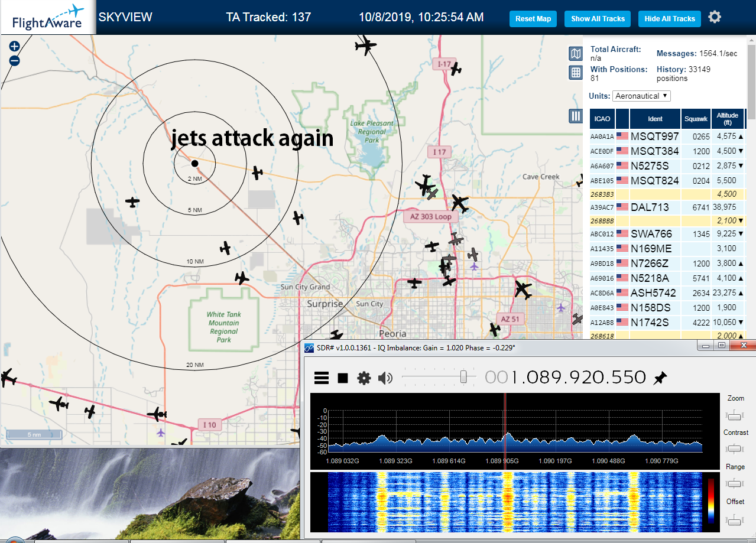This screenshot has width=756, height=543.
Task: Click the TA Tracked: 137 counter
Action: (x=268, y=17)
